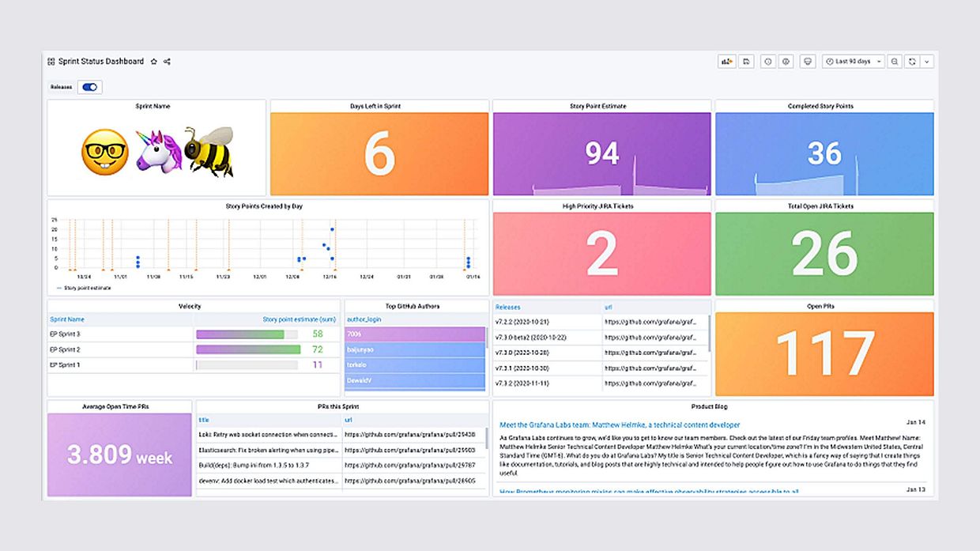The image size is (980, 551).
Task: Select the torkelo bar in Top GitHub Authors
Action: (414, 364)
